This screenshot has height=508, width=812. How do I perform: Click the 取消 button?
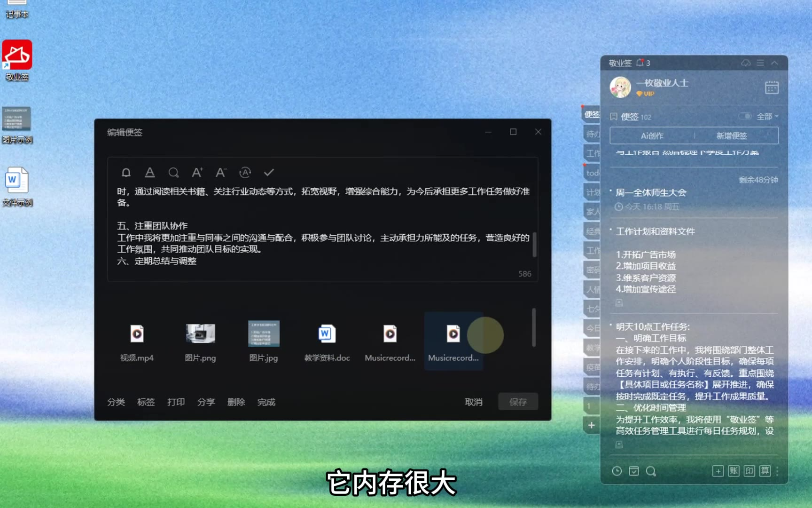[x=473, y=402]
